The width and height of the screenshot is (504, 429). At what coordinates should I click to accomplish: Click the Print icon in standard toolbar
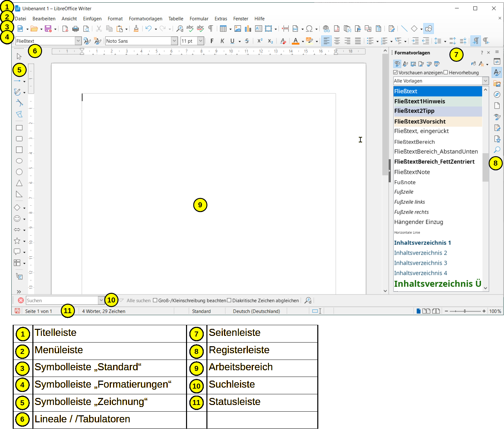(75, 29)
